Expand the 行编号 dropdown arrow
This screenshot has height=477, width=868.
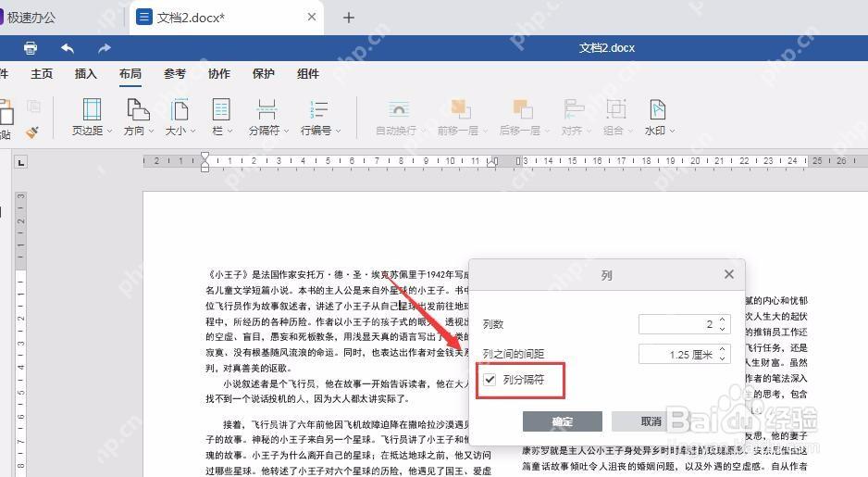[339, 132]
